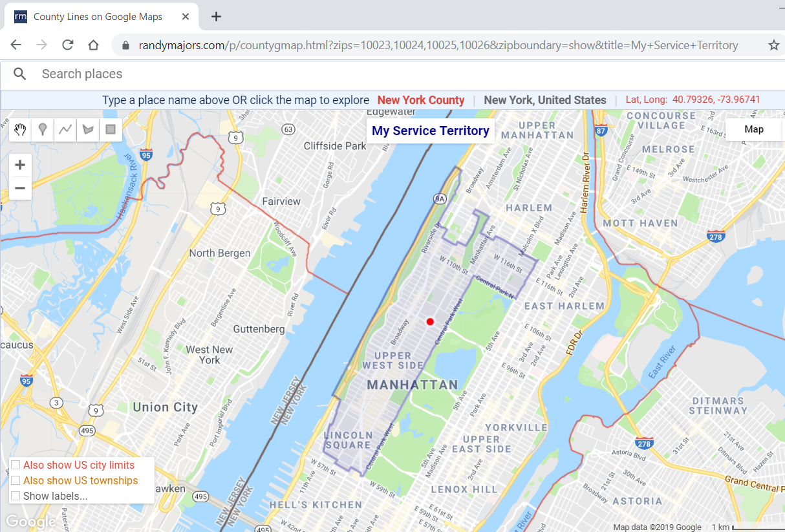Click the ASTORIA map label
The image size is (785, 532).
638,501
